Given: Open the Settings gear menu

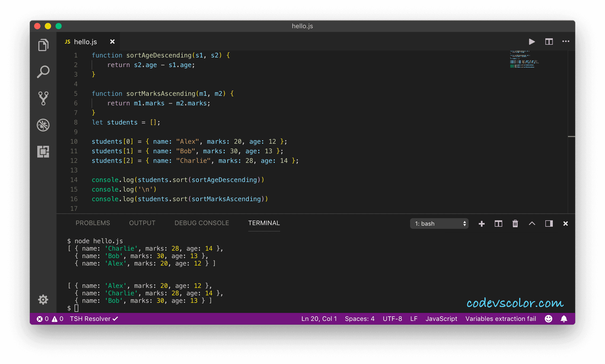Looking at the screenshot, I should tap(43, 300).
